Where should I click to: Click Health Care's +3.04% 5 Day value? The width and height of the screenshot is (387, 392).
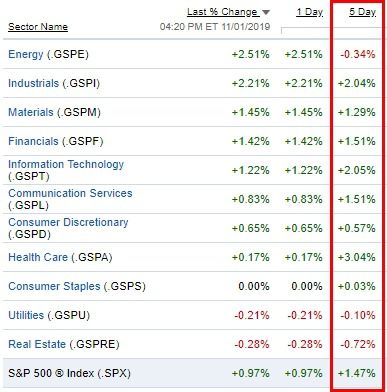(x=356, y=257)
